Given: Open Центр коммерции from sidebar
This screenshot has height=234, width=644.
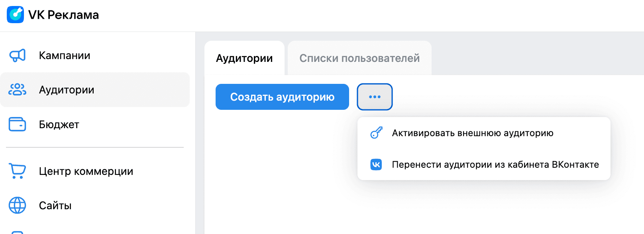Looking at the screenshot, I should [86, 171].
